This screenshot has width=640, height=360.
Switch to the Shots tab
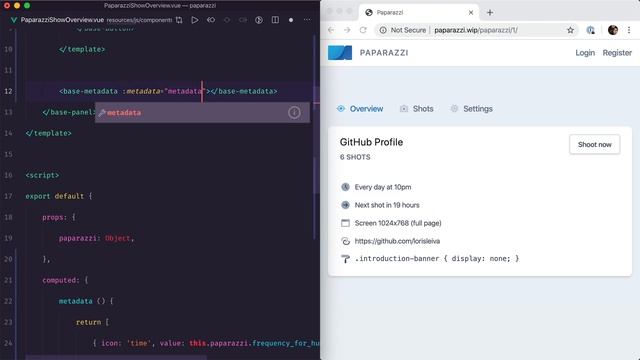pos(417,109)
